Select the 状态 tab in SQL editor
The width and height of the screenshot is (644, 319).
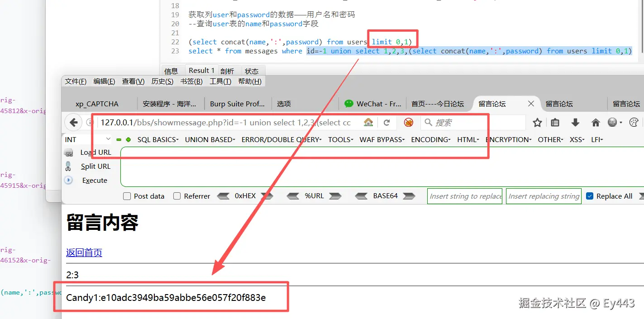coord(252,71)
